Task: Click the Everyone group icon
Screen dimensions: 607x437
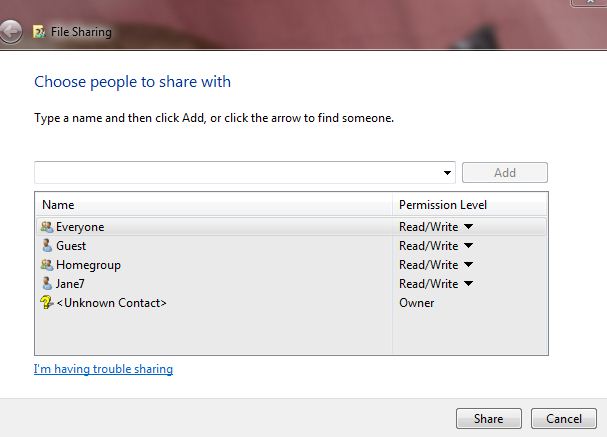Action: [47, 227]
